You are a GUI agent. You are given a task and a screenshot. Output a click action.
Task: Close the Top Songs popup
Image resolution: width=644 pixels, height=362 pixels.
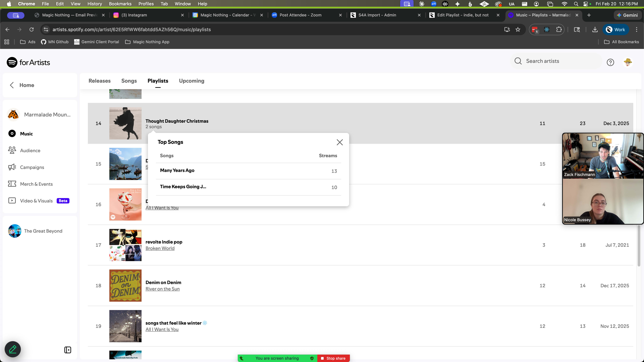point(339,142)
